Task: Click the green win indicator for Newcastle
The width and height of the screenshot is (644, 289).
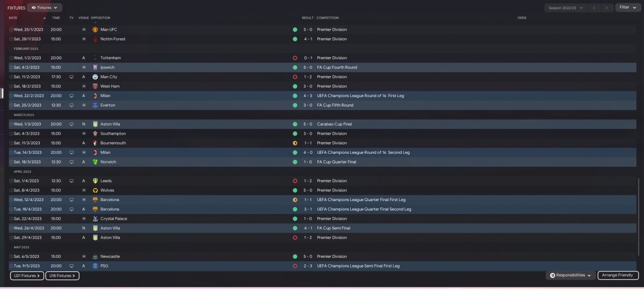Action: click(295, 256)
